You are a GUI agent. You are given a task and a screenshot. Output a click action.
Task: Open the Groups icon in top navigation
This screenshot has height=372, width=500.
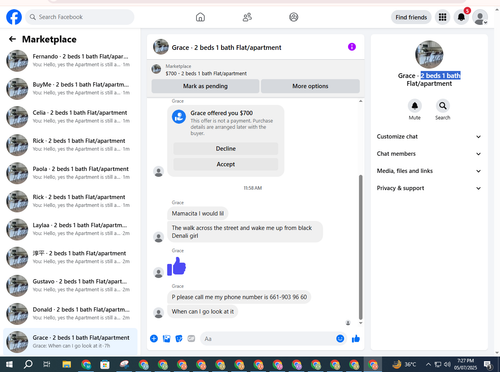[x=294, y=17]
